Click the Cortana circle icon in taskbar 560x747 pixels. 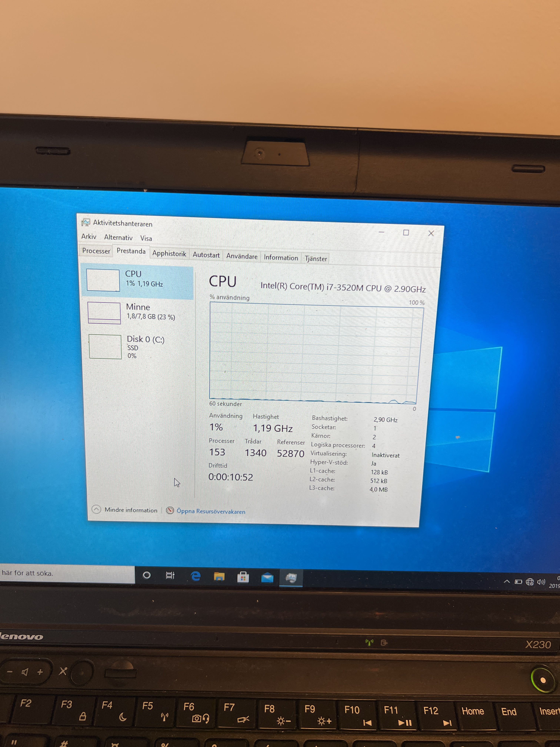point(146,575)
